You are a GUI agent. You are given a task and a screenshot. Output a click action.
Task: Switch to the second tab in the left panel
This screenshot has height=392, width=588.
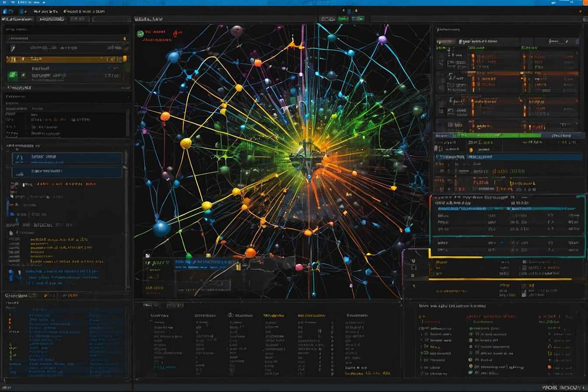(51, 19)
